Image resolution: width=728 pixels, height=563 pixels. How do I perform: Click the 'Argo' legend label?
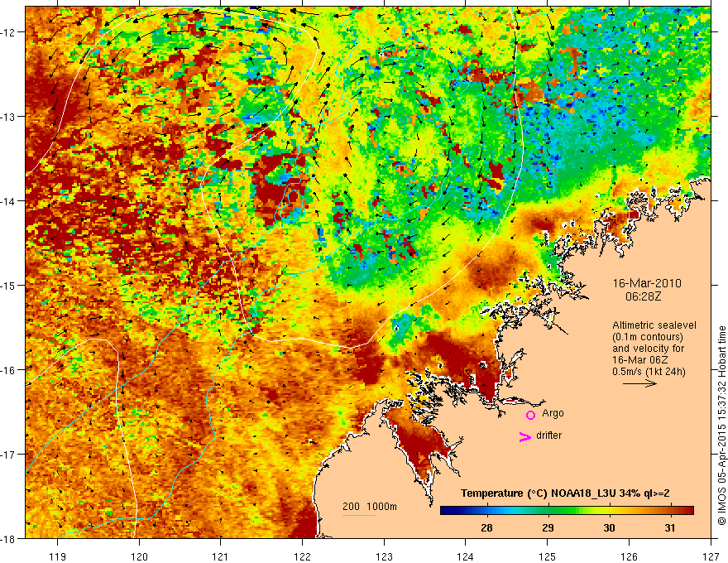[x=553, y=413]
